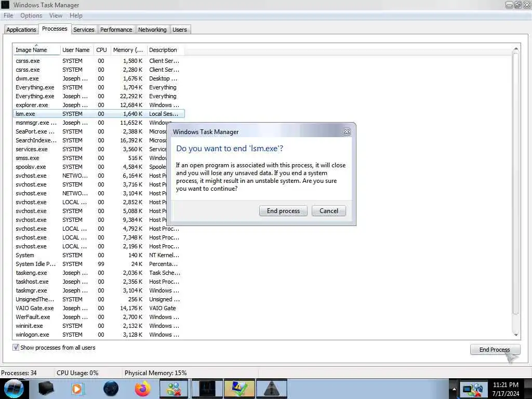Select the taskhost.exe process row
The height and width of the screenshot is (399, 532).
coord(99,282)
